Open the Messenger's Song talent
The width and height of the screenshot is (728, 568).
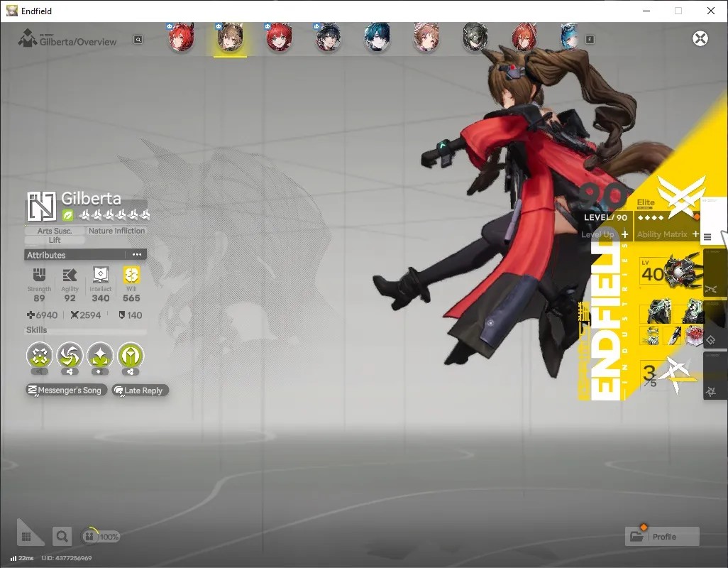coord(67,390)
